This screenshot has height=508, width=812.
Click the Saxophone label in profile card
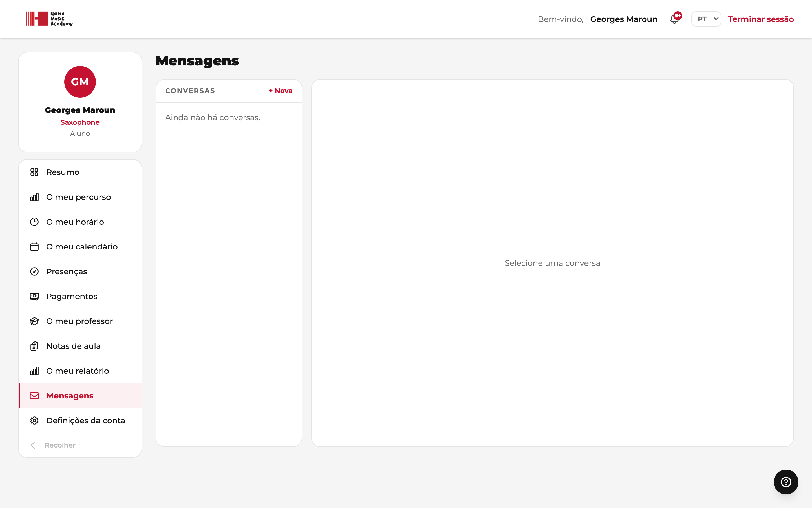[80, 122]
